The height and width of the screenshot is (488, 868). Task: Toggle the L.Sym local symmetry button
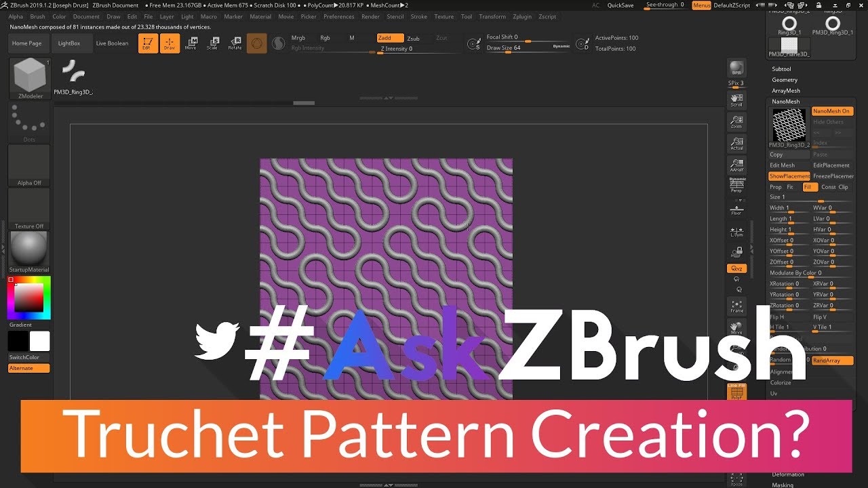736,231
